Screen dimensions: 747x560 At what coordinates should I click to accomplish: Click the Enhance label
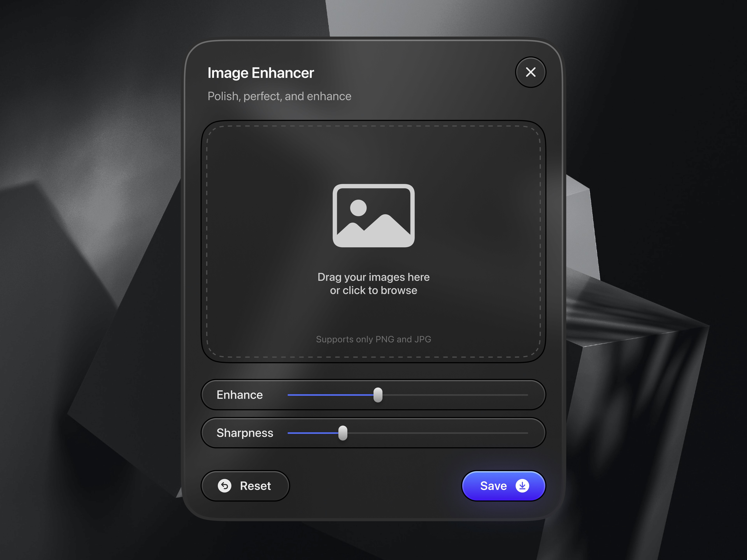(239, 395)
